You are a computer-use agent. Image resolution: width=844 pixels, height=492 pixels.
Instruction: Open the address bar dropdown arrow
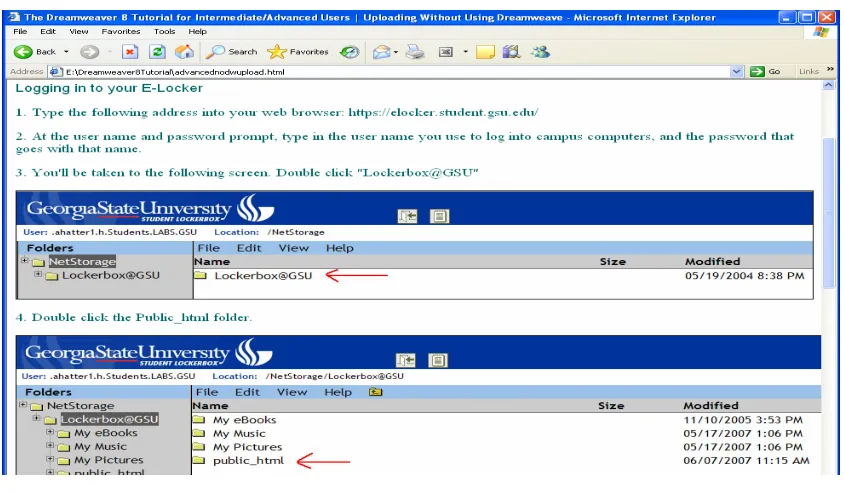[736, 72]
